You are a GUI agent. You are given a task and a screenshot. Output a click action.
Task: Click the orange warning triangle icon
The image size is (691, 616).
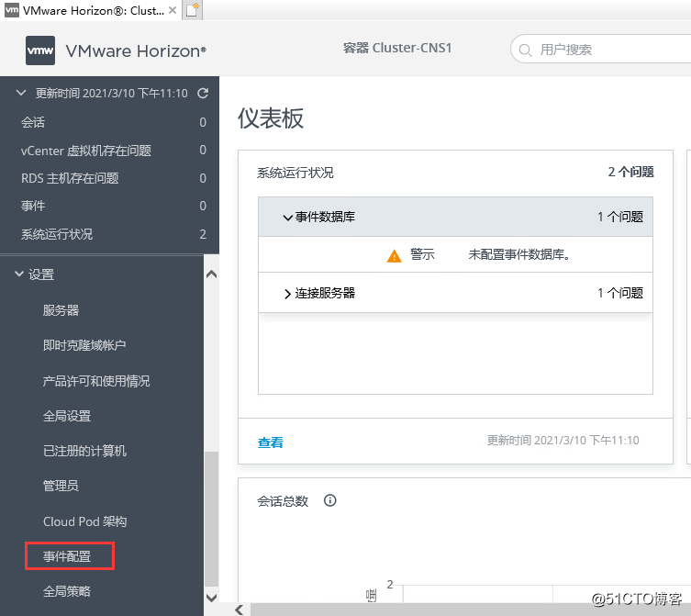point(394,256)
